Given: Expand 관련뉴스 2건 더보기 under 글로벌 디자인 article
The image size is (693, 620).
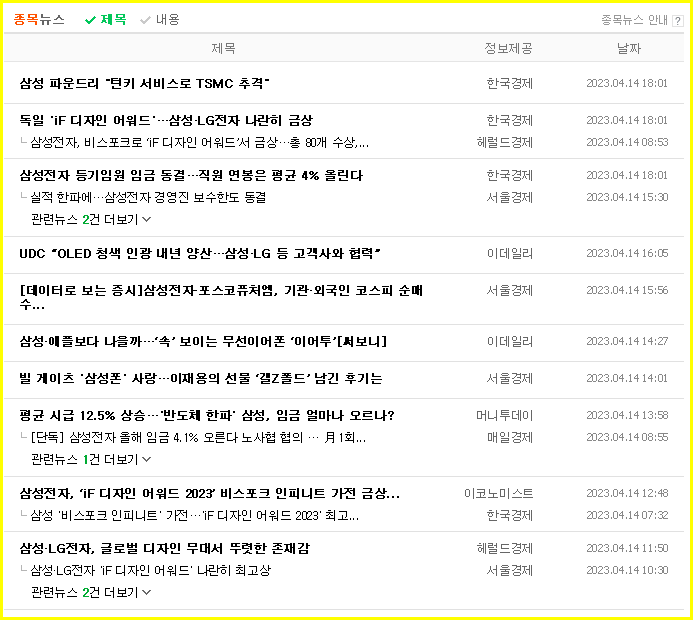Looking at the screenshot, I should [91, 592].
